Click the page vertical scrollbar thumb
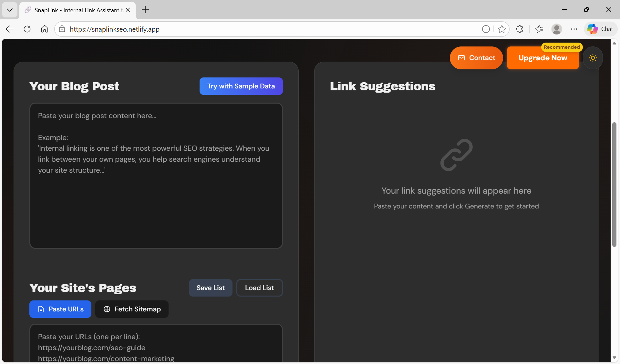Screen dimensions: 620x364 tap(614, 184)
